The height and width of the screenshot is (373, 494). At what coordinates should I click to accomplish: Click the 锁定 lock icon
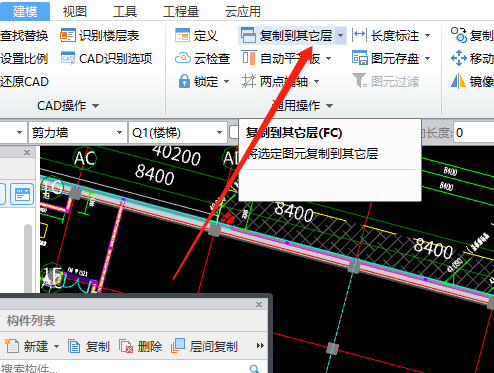click(x=184, y=81)
